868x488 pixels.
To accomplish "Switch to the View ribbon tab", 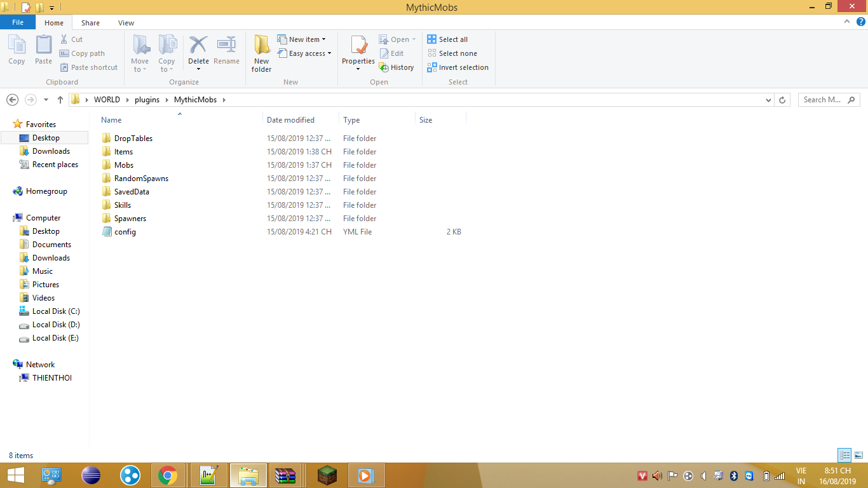I will (x=126, y=23).
